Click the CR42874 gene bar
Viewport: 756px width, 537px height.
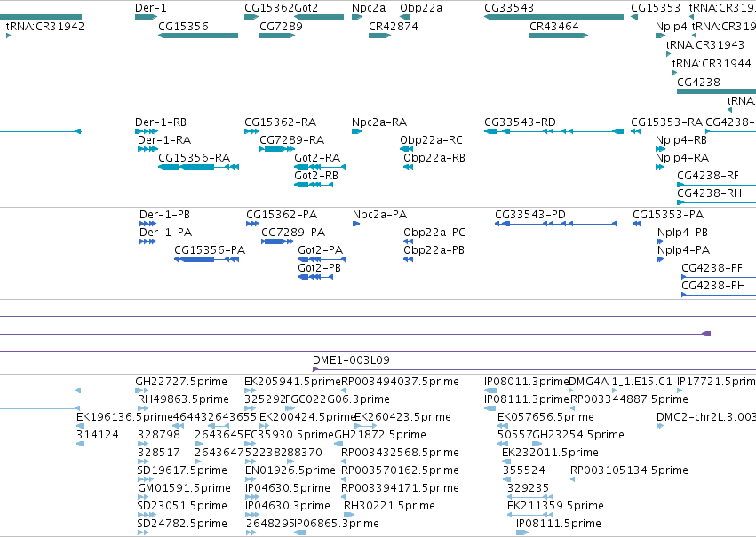pyautogui.click(x=380, y=36)
